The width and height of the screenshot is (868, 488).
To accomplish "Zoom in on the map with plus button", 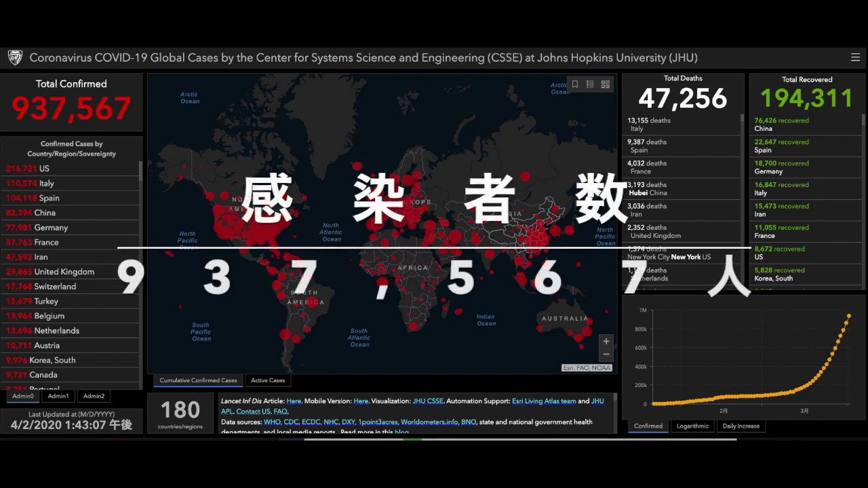I will [606, 341].
